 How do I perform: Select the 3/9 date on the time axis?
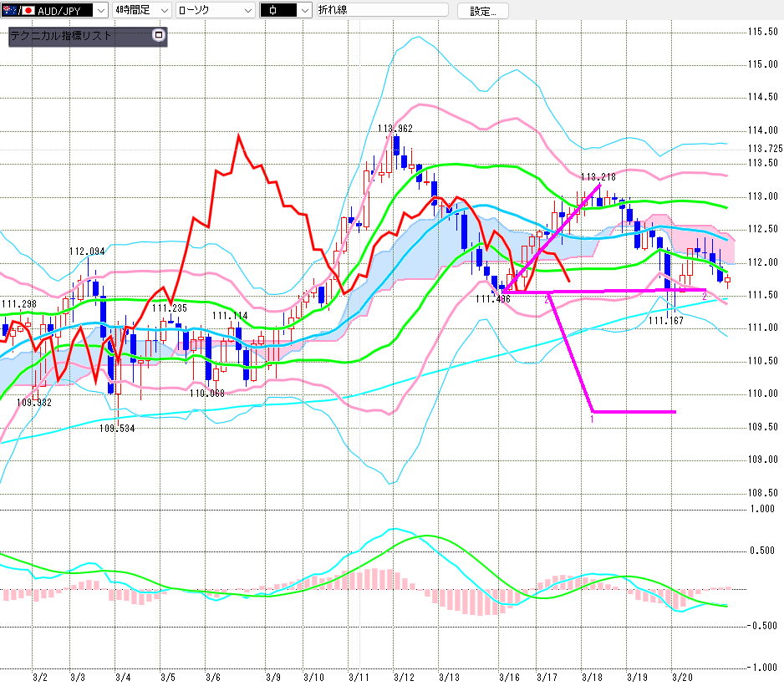tap(273, 677)
